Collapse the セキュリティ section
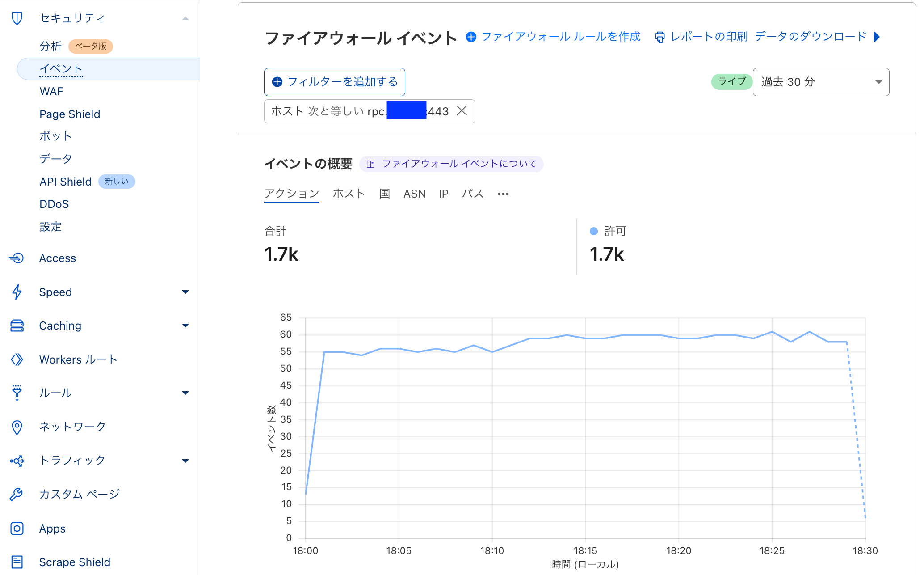924x575 pixels. 185,18
